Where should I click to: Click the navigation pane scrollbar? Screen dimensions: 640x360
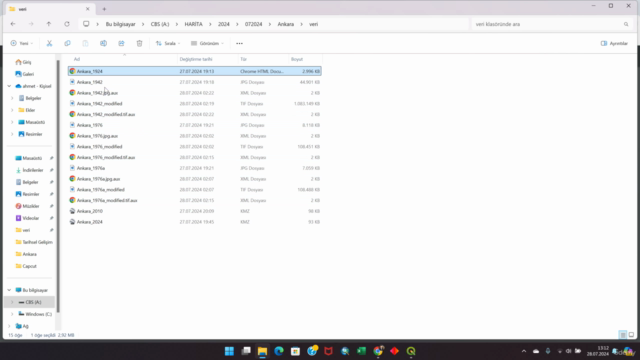pos(58,186)
